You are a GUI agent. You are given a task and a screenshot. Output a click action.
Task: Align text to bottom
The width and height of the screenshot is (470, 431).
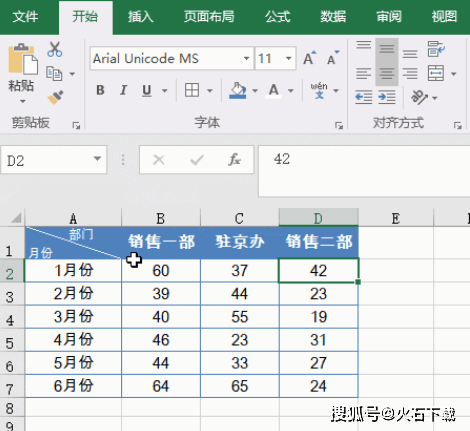click(410, 53)
